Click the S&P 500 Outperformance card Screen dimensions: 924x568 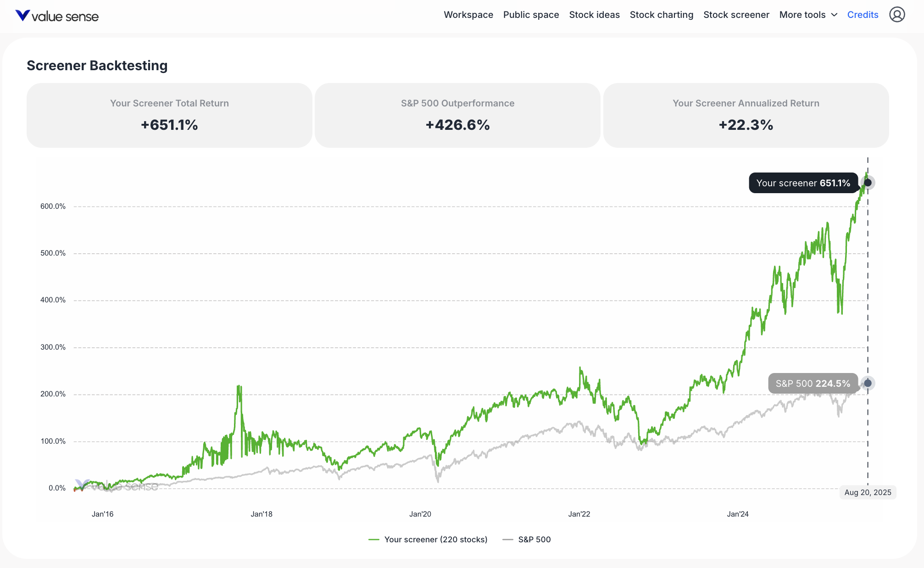pyautogui.click(x=457, y=115)
